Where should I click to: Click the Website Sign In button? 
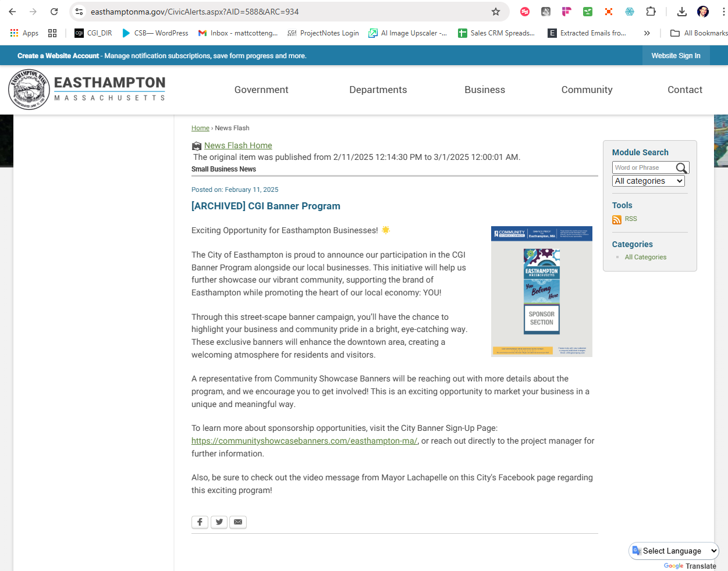pyautogui.click(x=676, y=56)
